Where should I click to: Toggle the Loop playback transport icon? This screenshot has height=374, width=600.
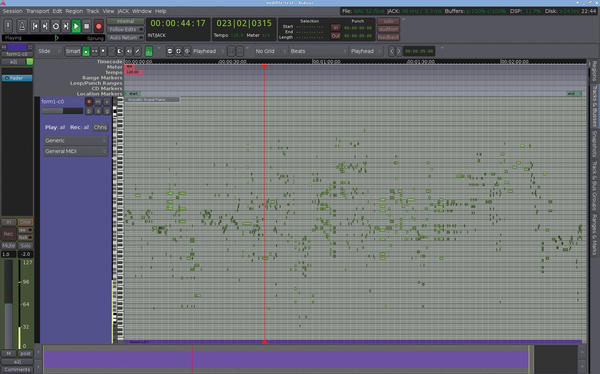55,26
